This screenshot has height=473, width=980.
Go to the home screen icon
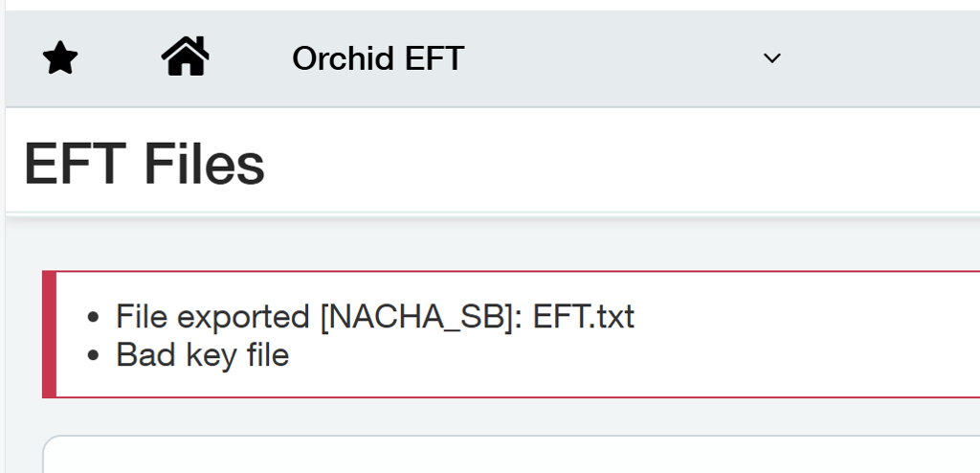coord(185,56)
